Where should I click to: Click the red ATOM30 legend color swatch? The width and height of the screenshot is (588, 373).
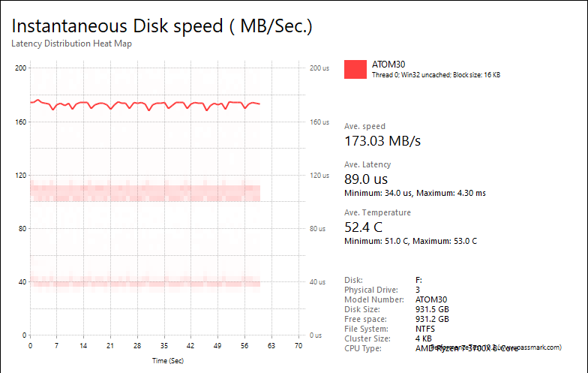pos(355,69)
